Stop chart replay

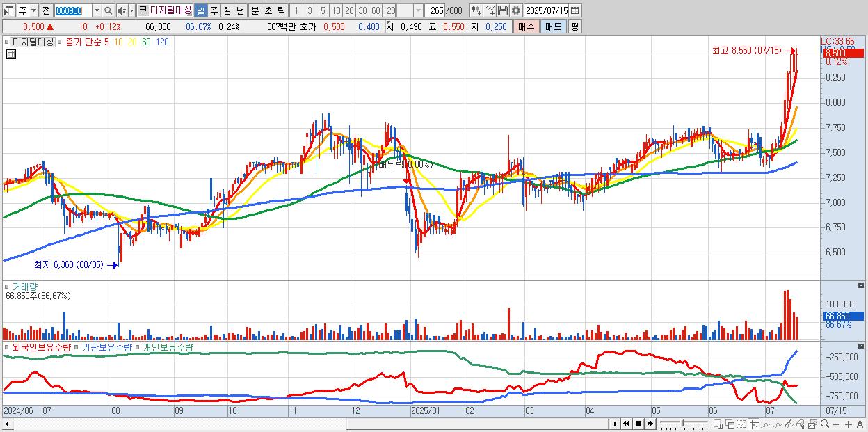point(638,424)
